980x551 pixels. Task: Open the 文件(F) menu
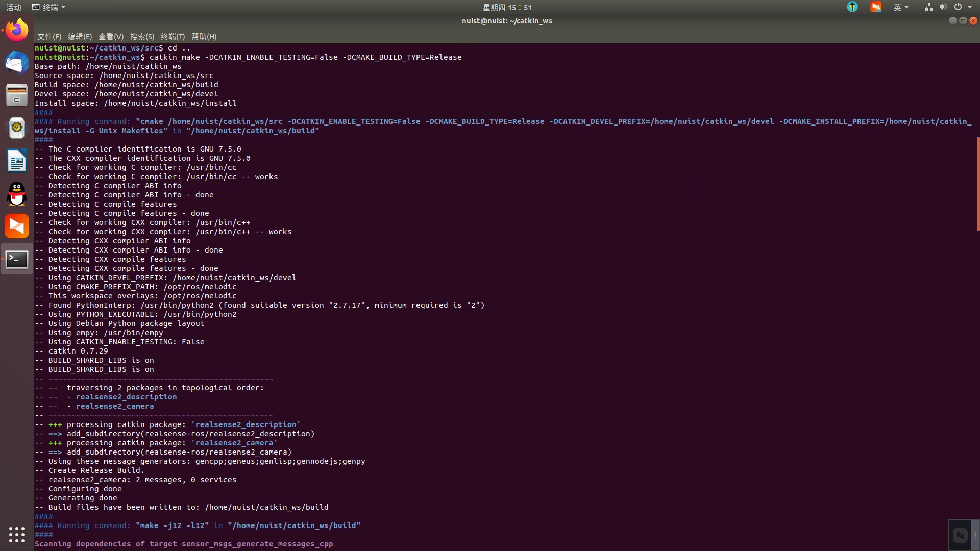tap(49, 37)
